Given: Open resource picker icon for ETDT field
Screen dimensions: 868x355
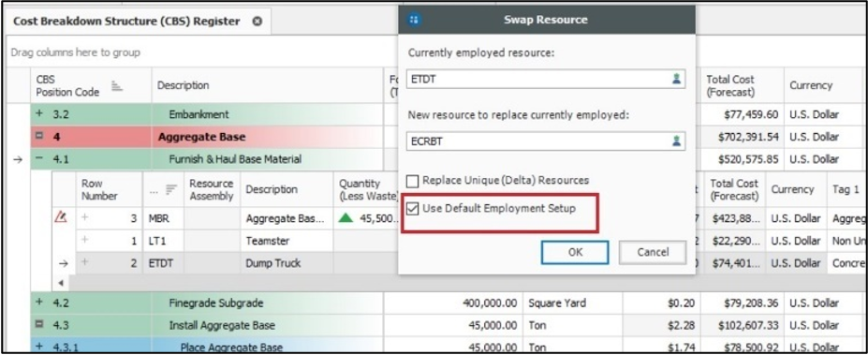Looking at the screenshot, I should [676, 80].
